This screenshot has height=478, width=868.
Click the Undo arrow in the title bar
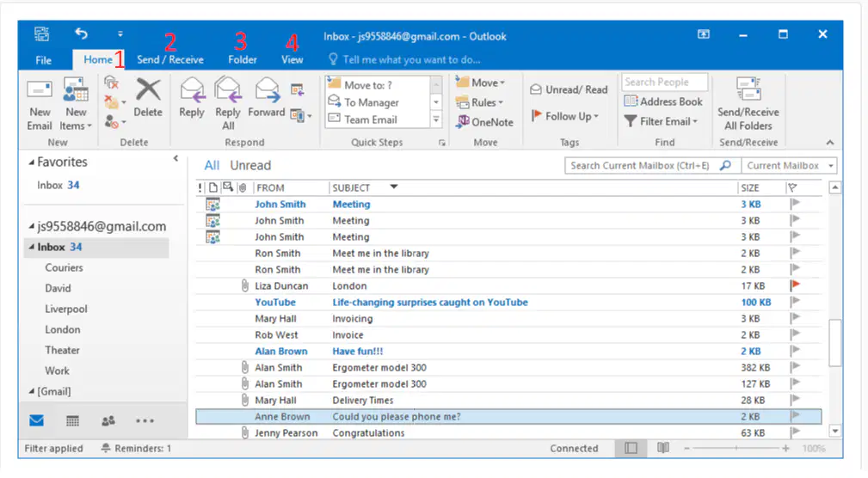pyautogui.click(x=82, y=34)
